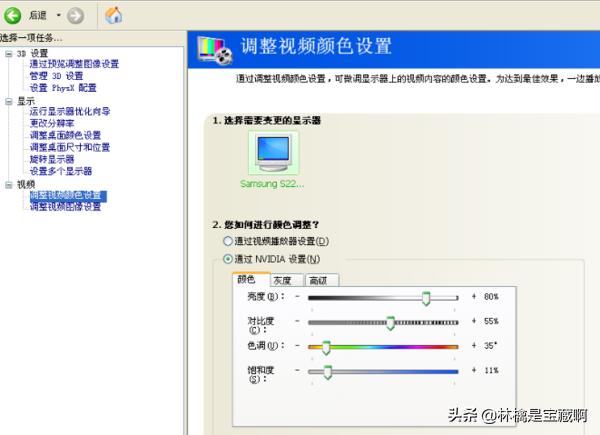Screen dimensions: 600x435
Task: Select 调整视频图像设置 tree item
Action: (x=65, y=207)
